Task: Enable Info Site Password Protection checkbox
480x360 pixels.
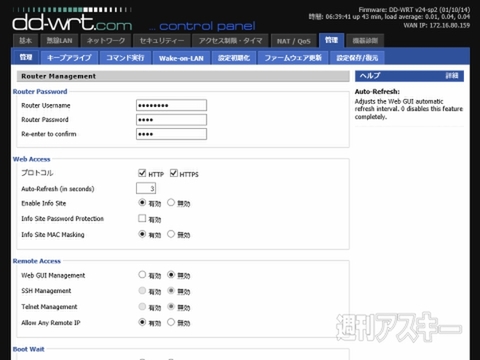Action: coord(142,218)
